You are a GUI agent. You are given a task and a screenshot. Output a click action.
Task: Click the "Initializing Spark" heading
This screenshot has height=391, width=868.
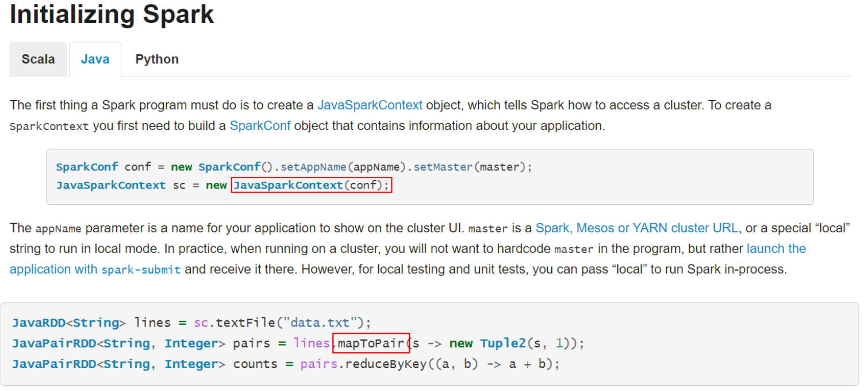coord(112,15)
